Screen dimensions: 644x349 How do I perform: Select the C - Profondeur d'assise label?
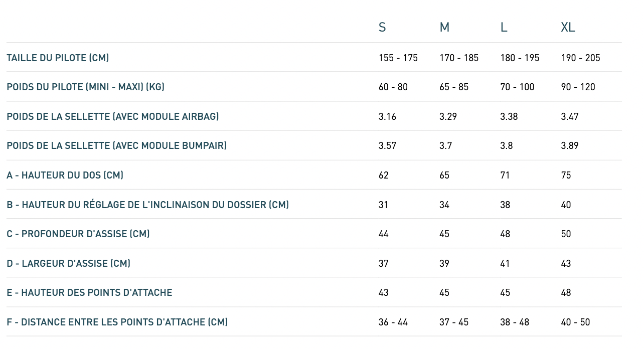point(78,234)
